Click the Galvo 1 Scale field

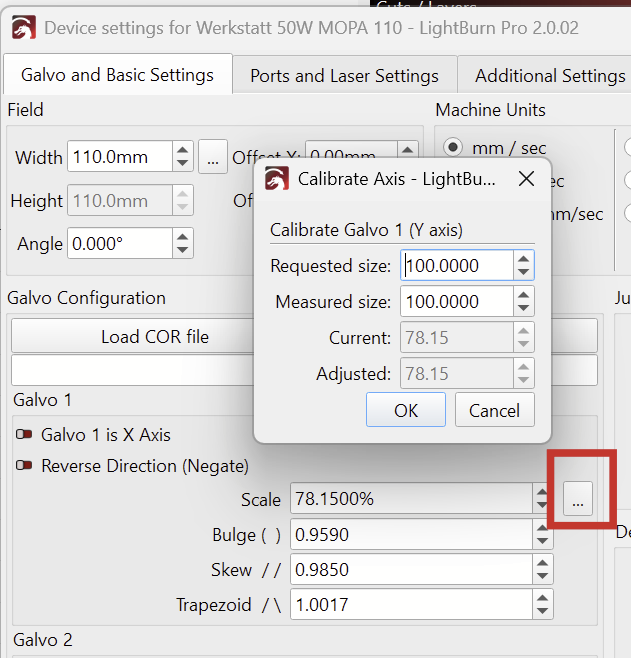coord(411,498)
